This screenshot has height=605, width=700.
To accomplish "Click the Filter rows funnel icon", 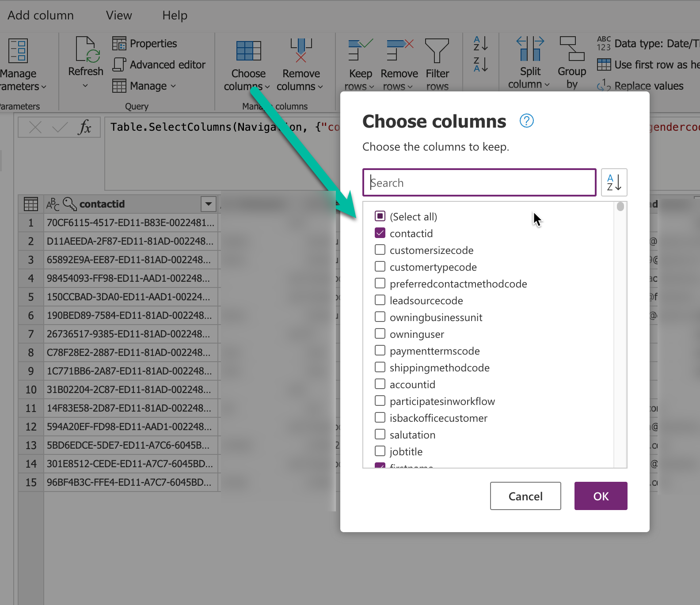I will coord(437,50).
